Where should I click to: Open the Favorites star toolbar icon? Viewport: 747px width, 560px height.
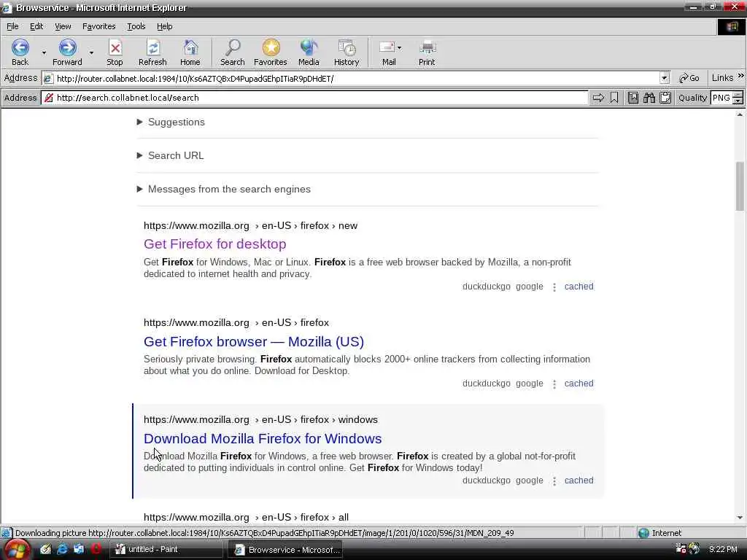[x=271, y=48]
